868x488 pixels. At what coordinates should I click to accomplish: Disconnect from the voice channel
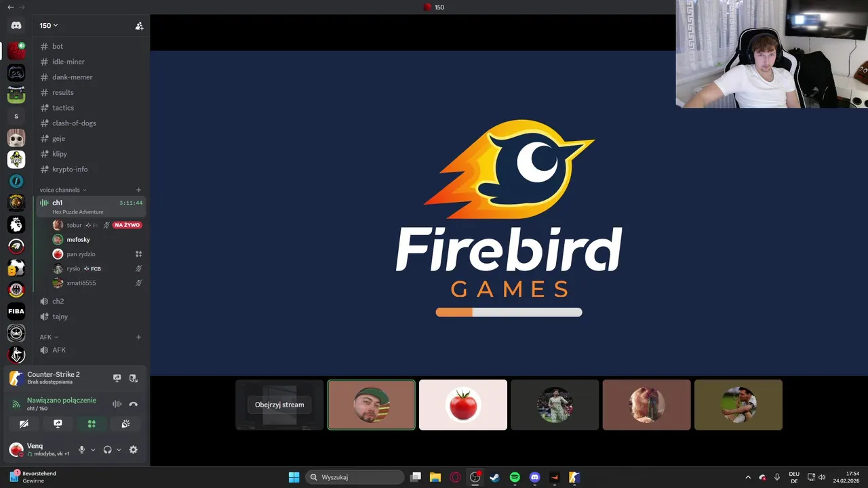coord(133,404)
